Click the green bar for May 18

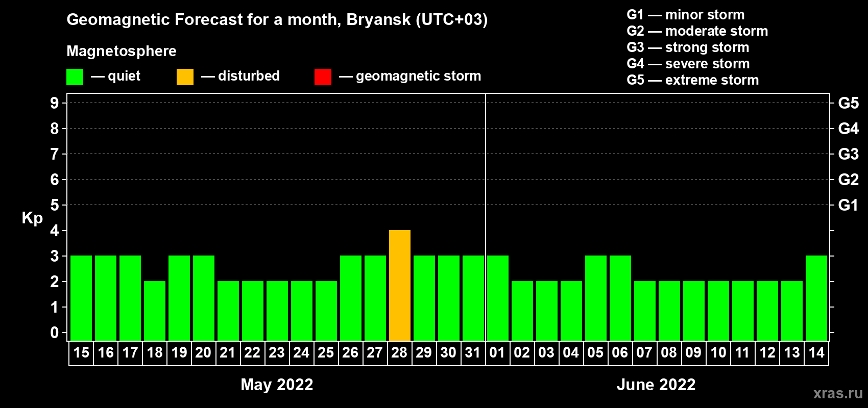tap(155, 311)
